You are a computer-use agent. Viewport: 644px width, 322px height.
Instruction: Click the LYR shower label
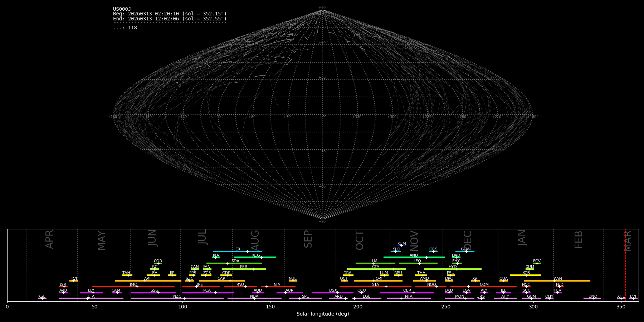(x=63, y=285)
